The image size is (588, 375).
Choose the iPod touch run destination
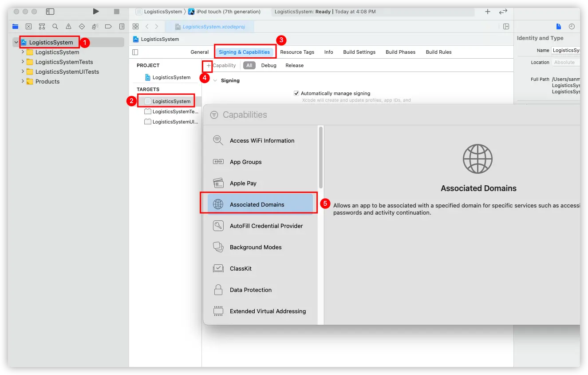(225, 12)
